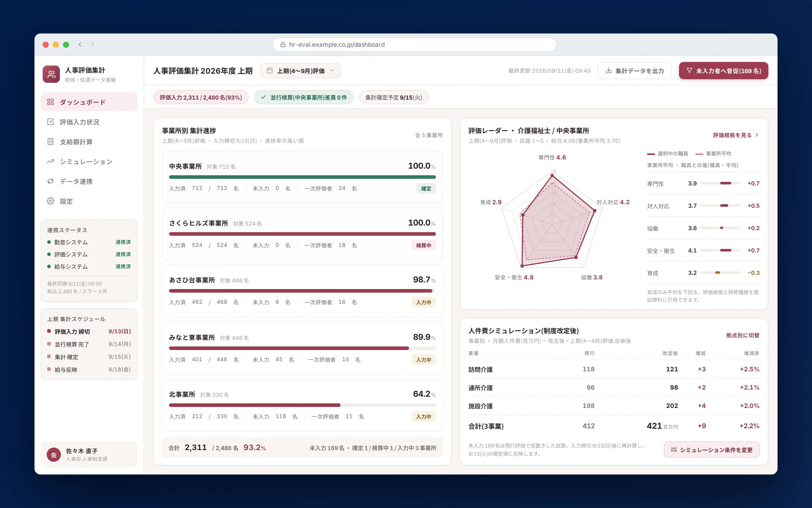This screenshot has width=812, height=508.
Task: Click chevron next to 評価根拠を見る
Action: click(757, 135)
